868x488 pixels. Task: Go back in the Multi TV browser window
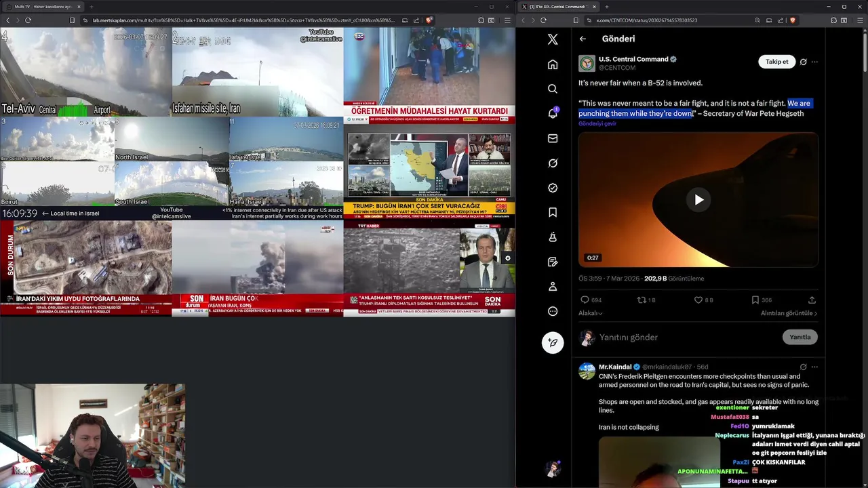[x=7, y=20]
